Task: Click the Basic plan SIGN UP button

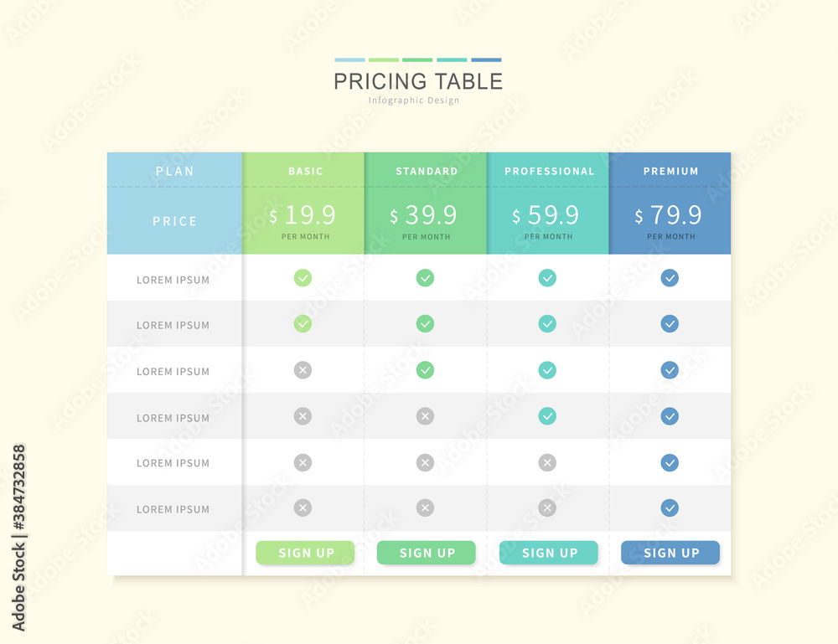Action: (x=305, y=553)
